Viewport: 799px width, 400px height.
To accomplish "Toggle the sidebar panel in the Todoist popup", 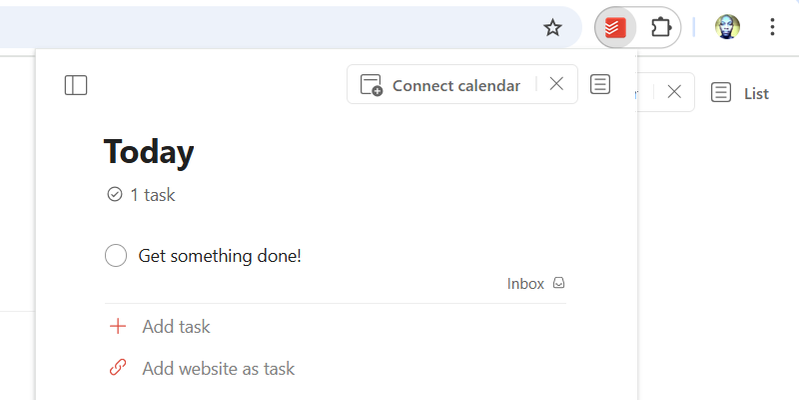I will (x=76, y=85).
